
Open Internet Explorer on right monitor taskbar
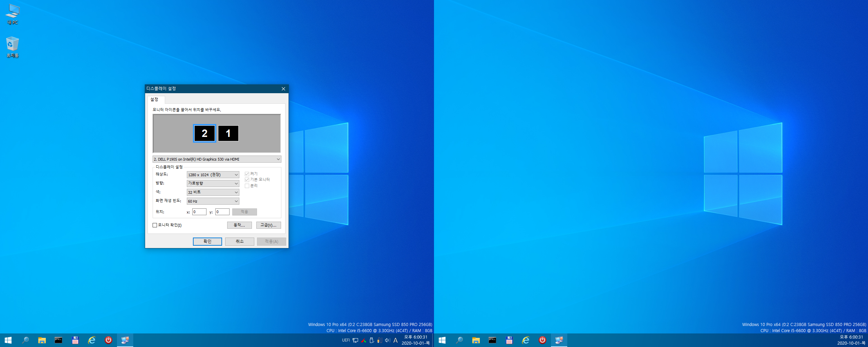point(526,340)
